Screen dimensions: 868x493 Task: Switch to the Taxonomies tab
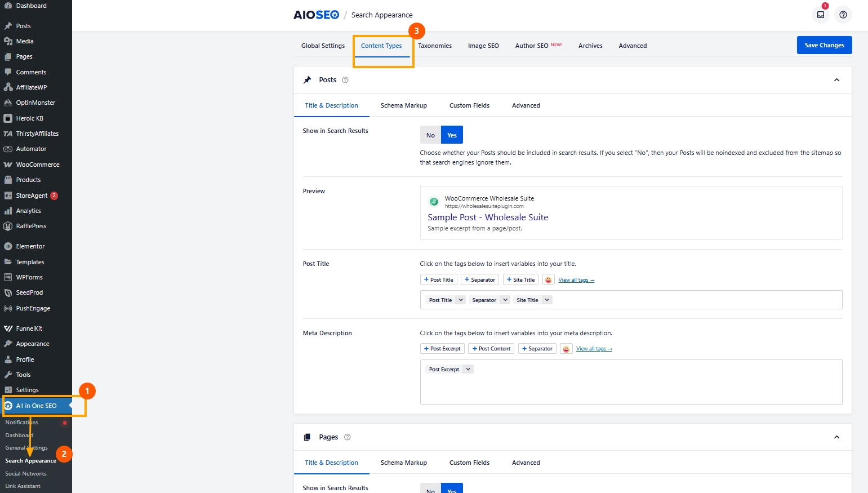(x=434, y=46)
